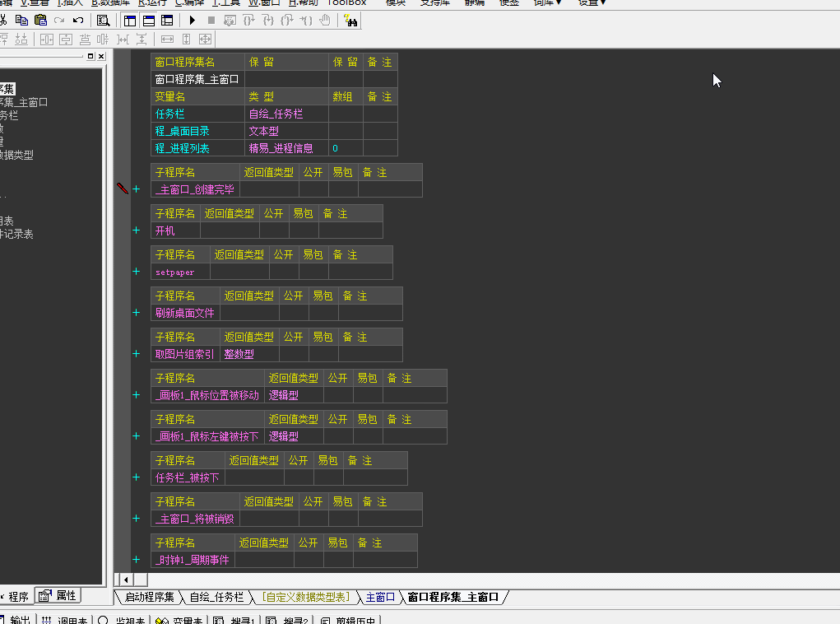Click the Paste clipboard icon
The height and width of the screenshot is (624, 840).
(x=40, y=21)
